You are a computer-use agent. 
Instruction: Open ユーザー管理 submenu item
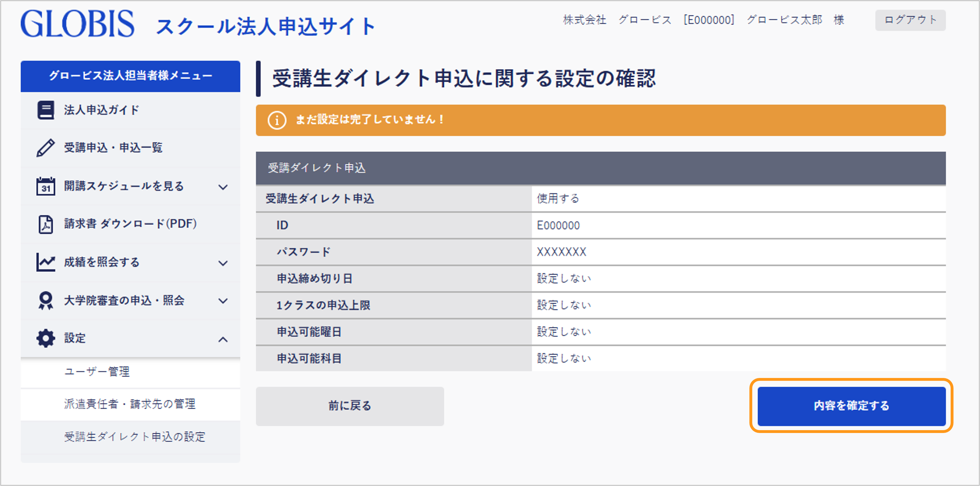pyautogui.click(x=97, y=371)
